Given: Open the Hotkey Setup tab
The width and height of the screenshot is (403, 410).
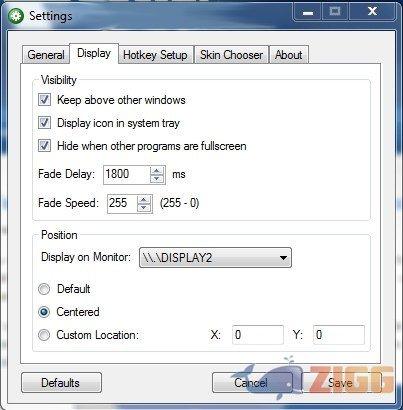Looking at the screenshot, I should pyautogui.click(x=155, y=55).
